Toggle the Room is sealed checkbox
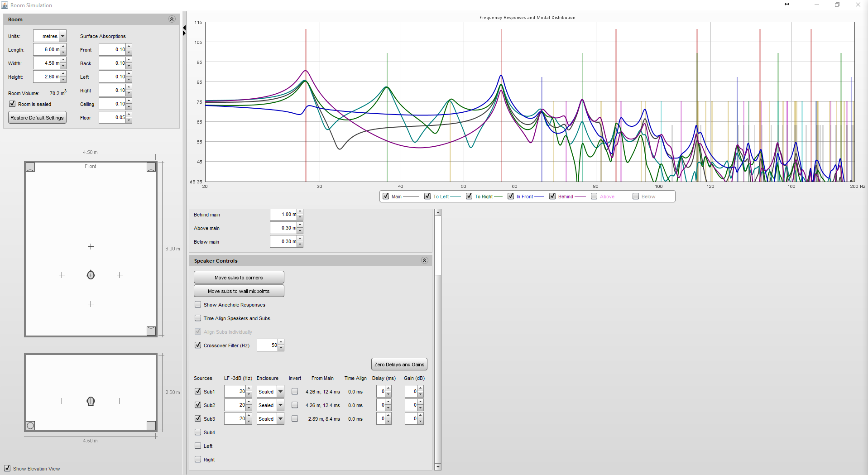868x475 pixels. (x=12, y=104)
